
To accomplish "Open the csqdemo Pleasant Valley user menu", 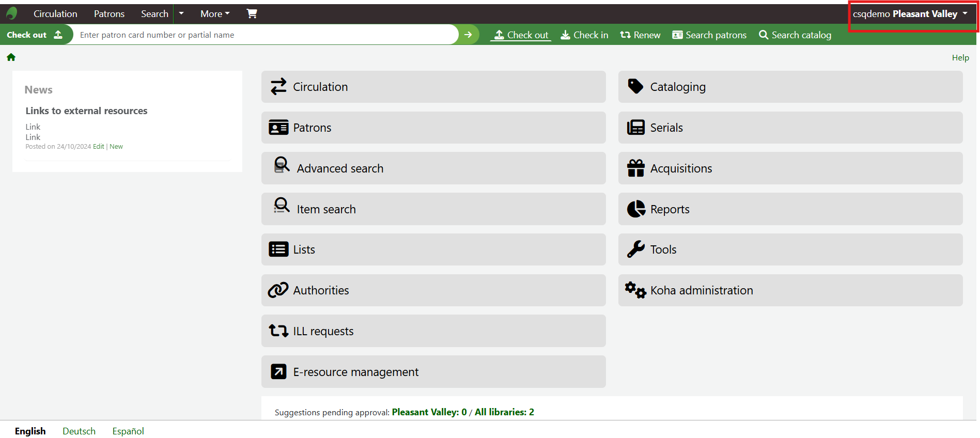I will [x=910, y=14].
